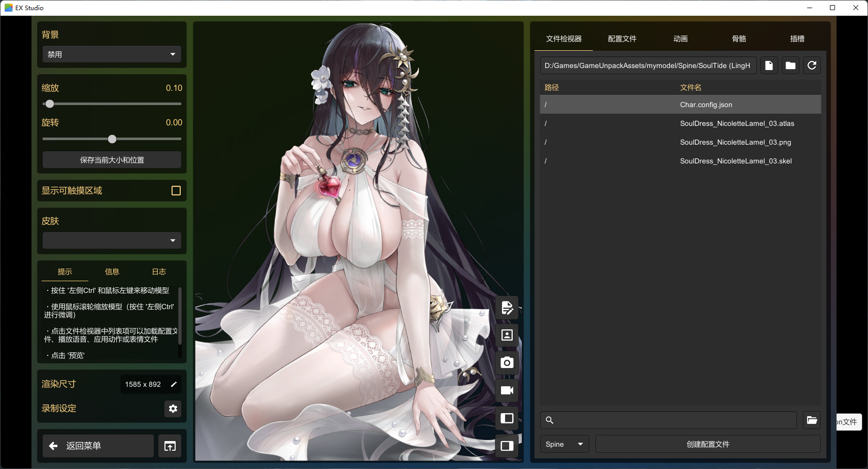Click the file search input field
The width and height of the screenshot is (868, 469).
tap(668, 420)
